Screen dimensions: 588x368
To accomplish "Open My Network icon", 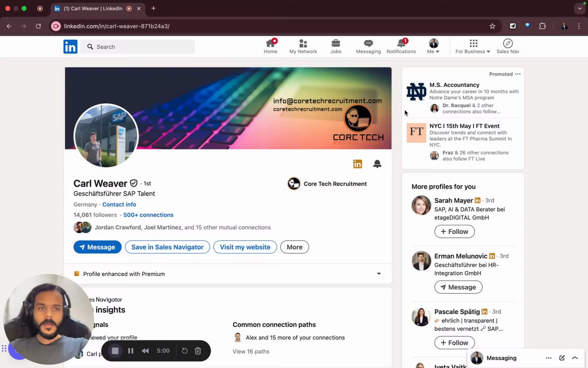I will 303,46.
